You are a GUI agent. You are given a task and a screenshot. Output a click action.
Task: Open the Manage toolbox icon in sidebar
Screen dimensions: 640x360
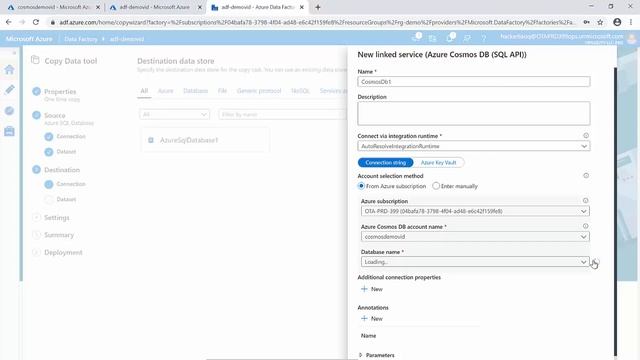tap(9, 131)
